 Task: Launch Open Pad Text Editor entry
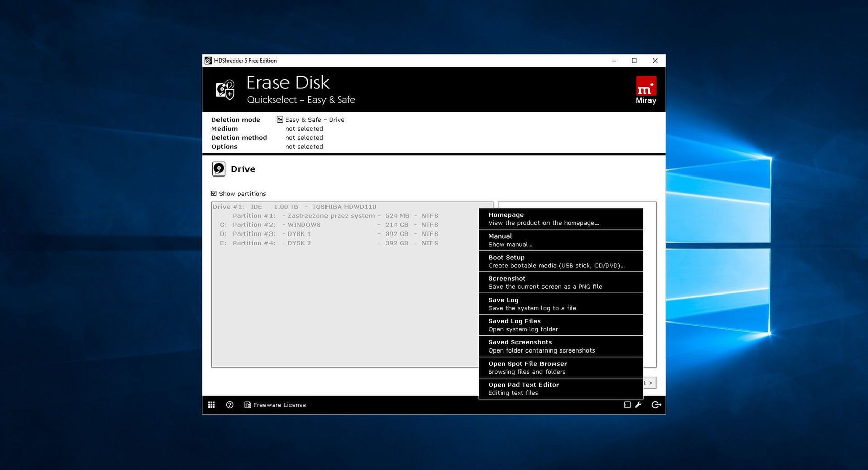click(x=561, y=388)
